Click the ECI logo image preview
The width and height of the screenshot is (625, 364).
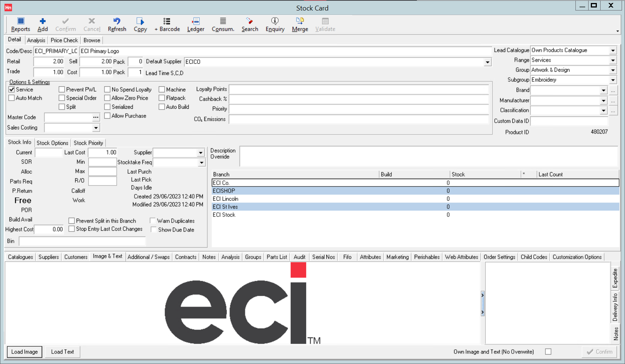coord(243,303)
